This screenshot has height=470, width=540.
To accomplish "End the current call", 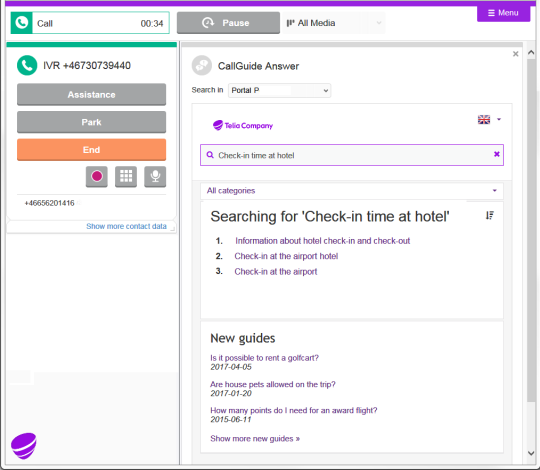I will (x=91, y=150).
